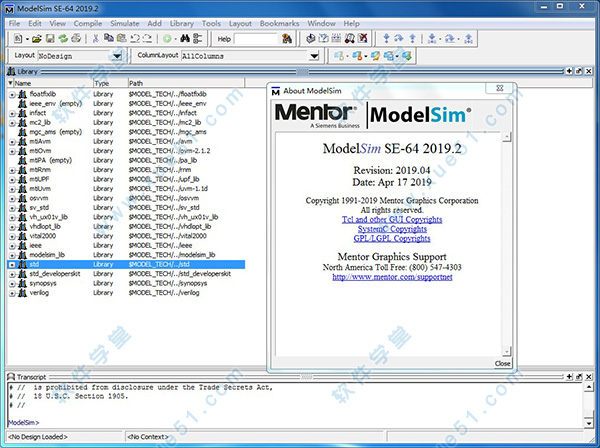Image resolution: width=600 pixels, height=448 pixels.
Task: Click About dialog scrollbar up arrow
Action: click(x=507, y=137)
